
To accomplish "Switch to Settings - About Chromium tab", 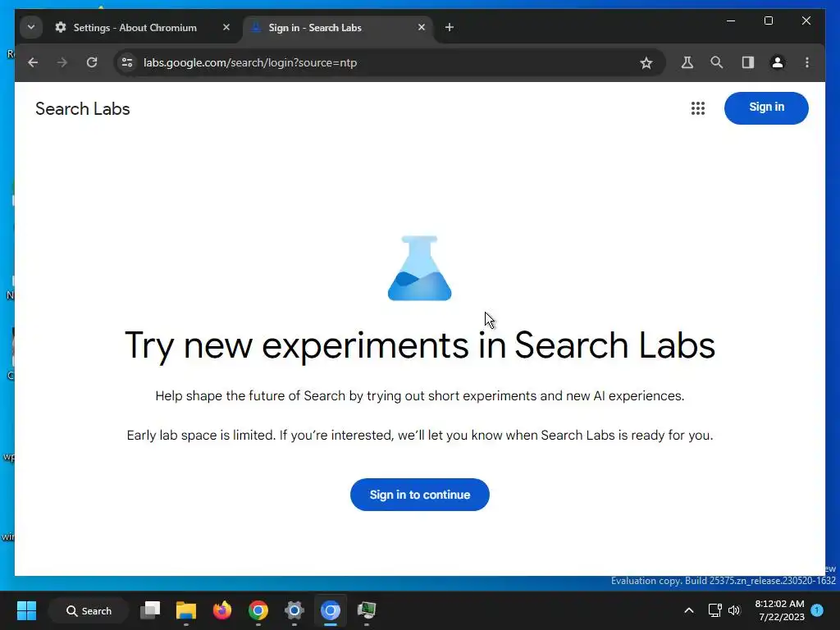I will point(135,28).
